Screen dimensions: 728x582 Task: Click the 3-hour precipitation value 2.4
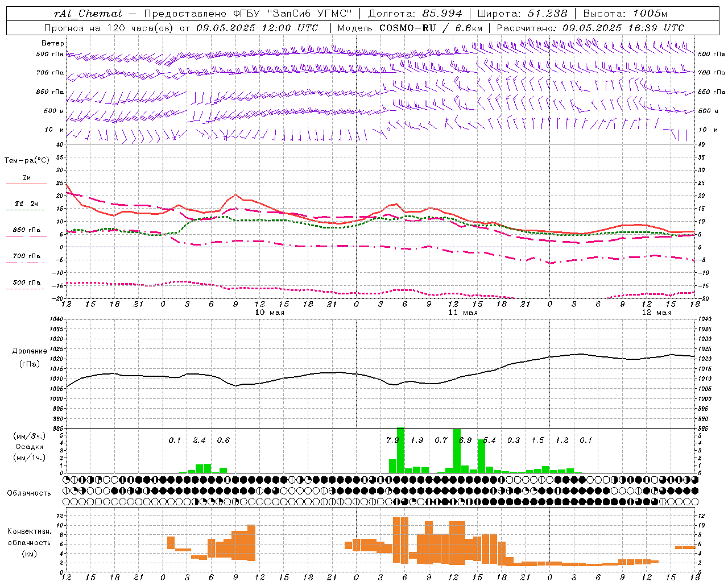[199, 440]
